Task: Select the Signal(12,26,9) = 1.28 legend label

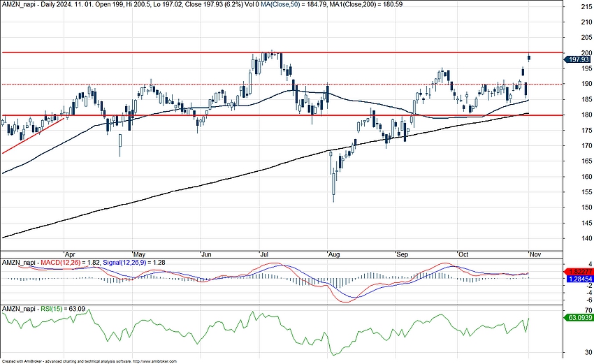Action: pos(134,263)
